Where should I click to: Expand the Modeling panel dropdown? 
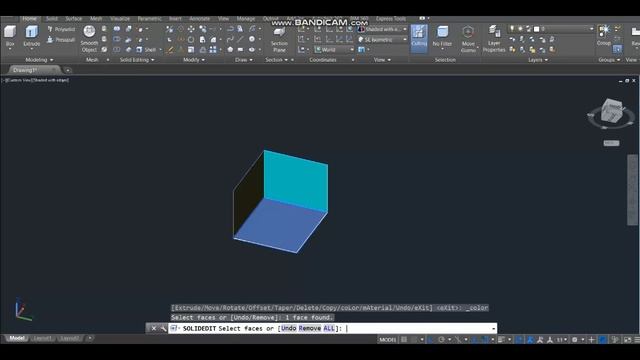click(x=39, y=60)
